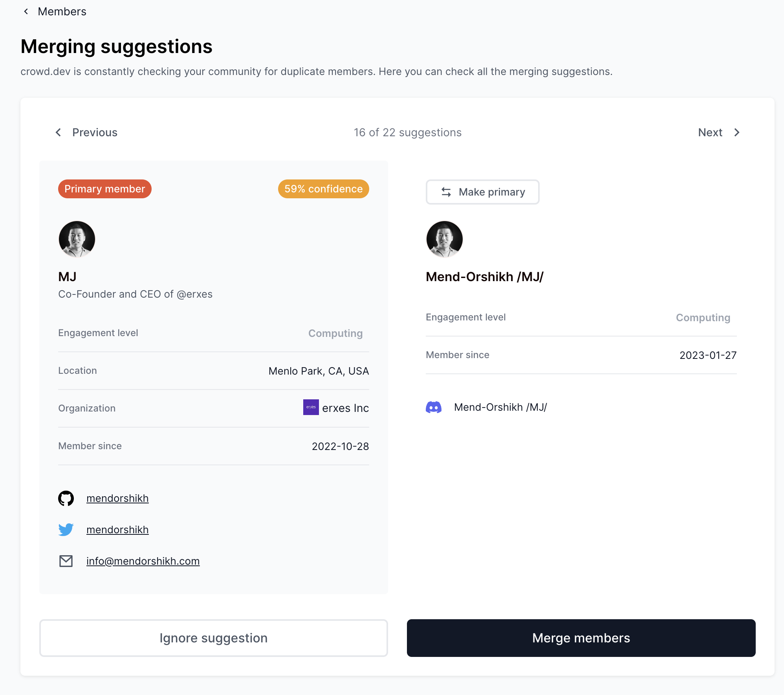Image resolution: width=784 pixels, height=695 pixels.
Task: Click the left chevron beside Previous
Action: (x=59, y=132)
